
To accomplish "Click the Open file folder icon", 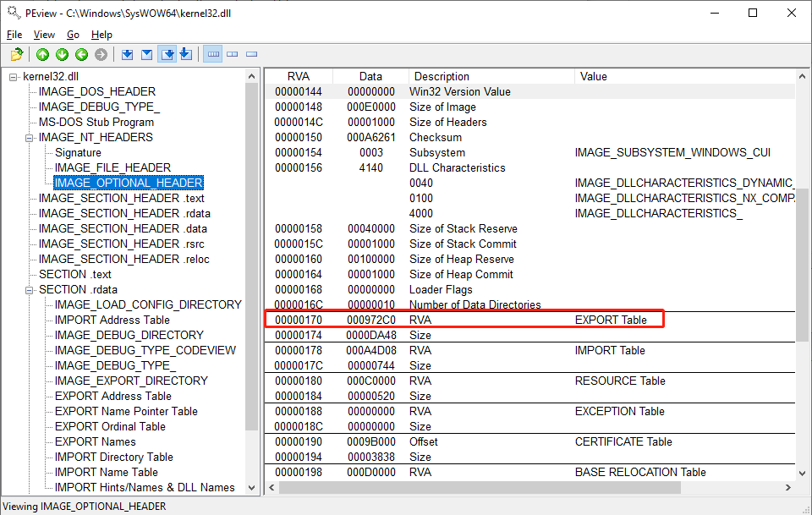I will pyautogui.click(x=16, y=55).
